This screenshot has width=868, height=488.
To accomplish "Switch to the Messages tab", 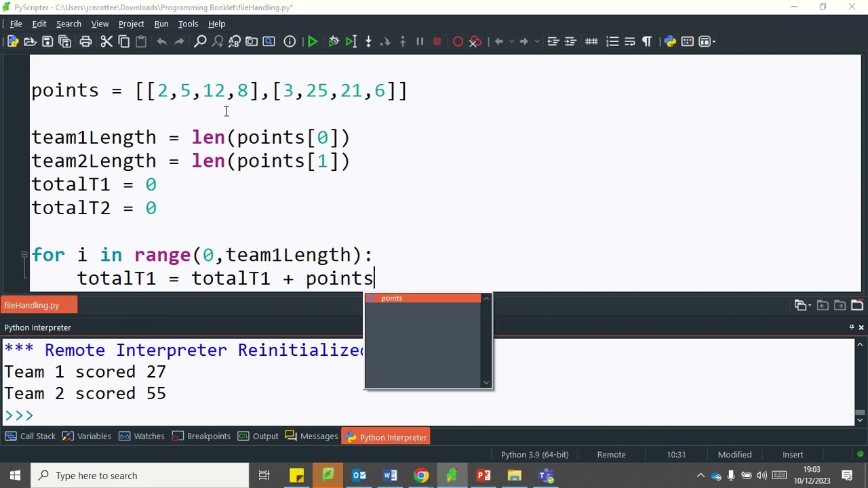I will [311, 436].
